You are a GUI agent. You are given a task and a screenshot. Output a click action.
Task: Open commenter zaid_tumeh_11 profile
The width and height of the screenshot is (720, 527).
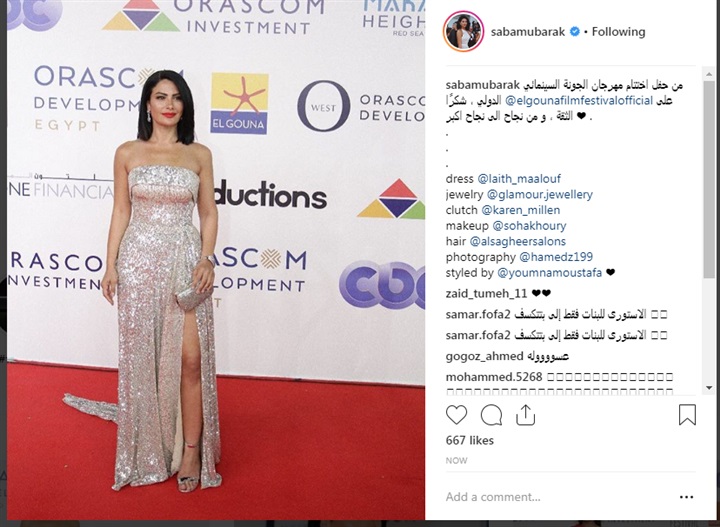pyautogui.click(x=486, y=293)
